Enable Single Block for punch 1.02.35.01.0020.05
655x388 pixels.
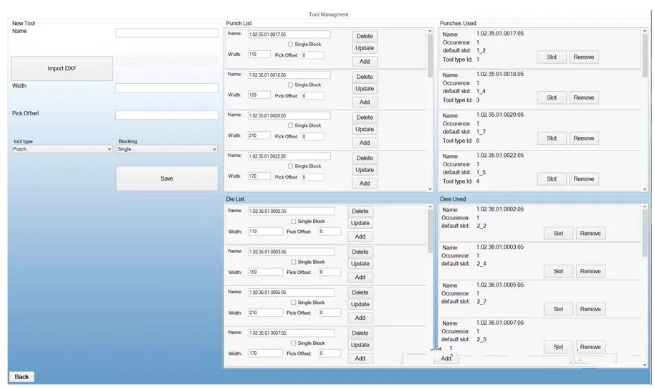tap(290, 125)
